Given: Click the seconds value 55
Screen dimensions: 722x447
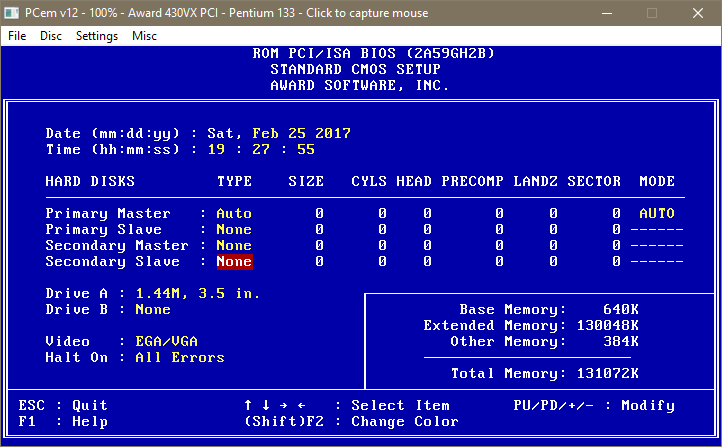Looking at the screenshot, I should coord(306,149).
